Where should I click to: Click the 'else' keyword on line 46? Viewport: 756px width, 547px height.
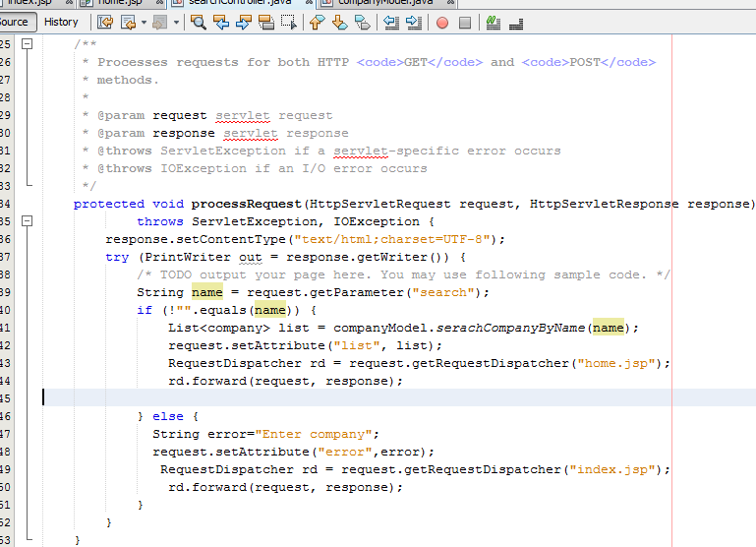pyautogui.click(x=168, y=416)
